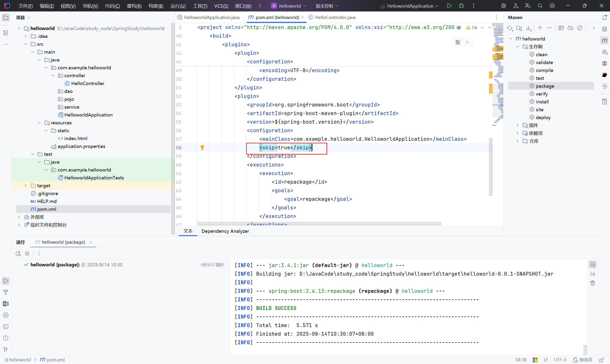The width and height of the screenshot is (610, 364).
Task: Select install in Maven lifecycle
Action: (x=542, y=102)
